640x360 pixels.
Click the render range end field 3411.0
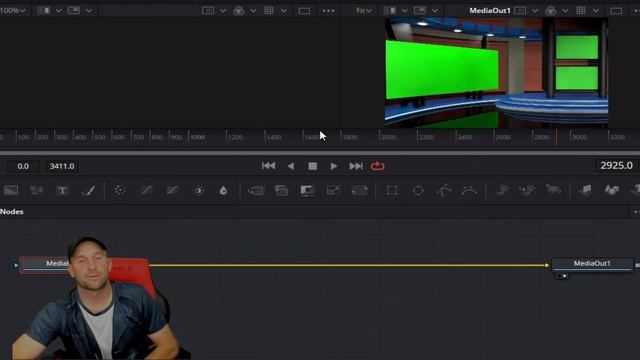point(62,166)
